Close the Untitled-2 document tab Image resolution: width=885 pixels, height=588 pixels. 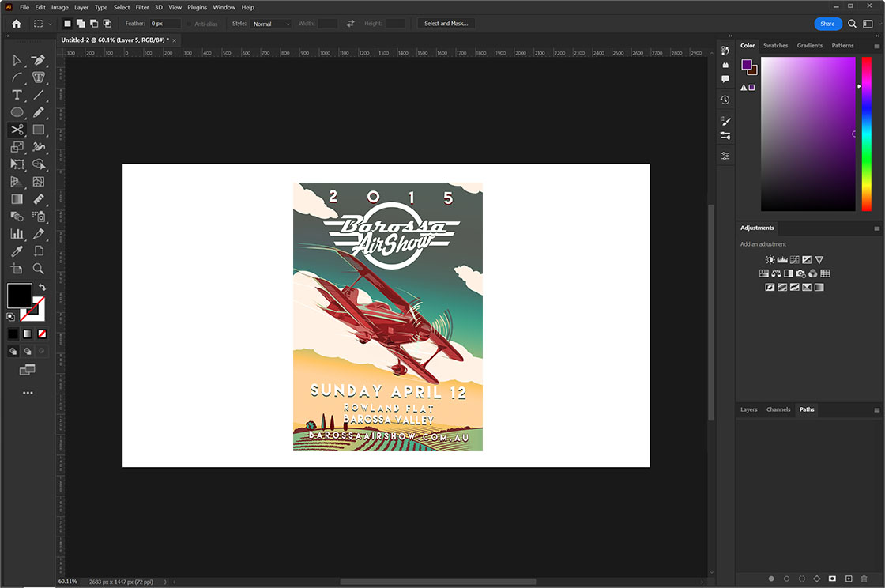[175, 40]
